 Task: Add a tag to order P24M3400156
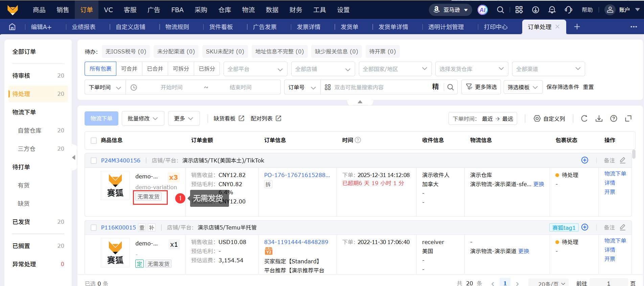coord(585,160)
